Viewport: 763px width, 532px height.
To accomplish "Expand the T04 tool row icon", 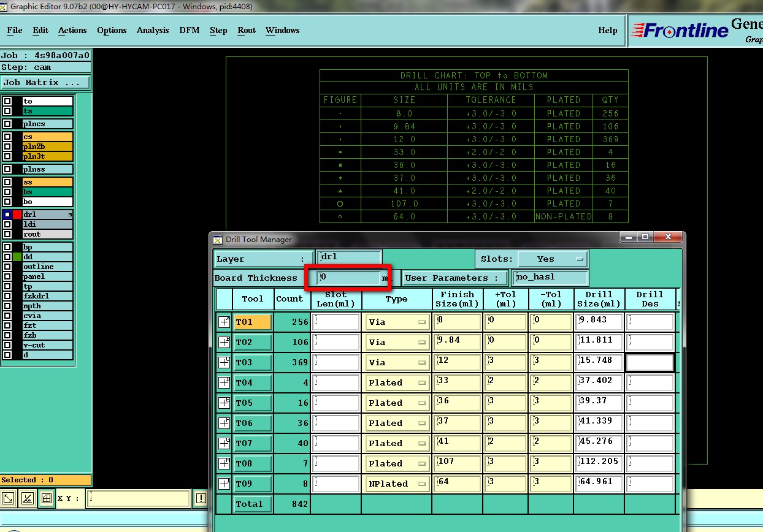I will (224, 382).
